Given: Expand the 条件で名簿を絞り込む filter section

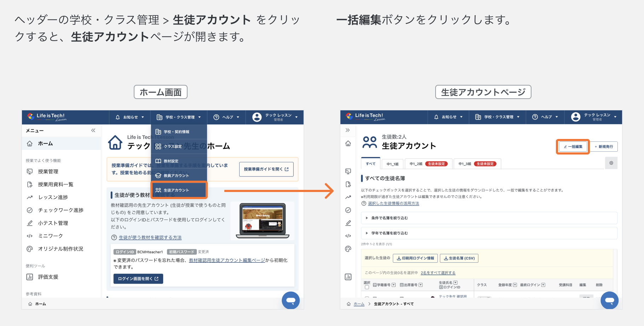Looking at the screenshot, I should coord(389,218).
